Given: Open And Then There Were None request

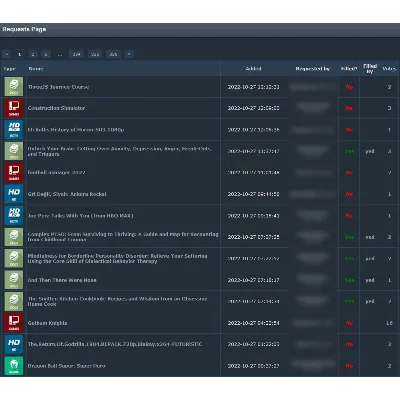Looking at the screenshot, I should [62, 280].
